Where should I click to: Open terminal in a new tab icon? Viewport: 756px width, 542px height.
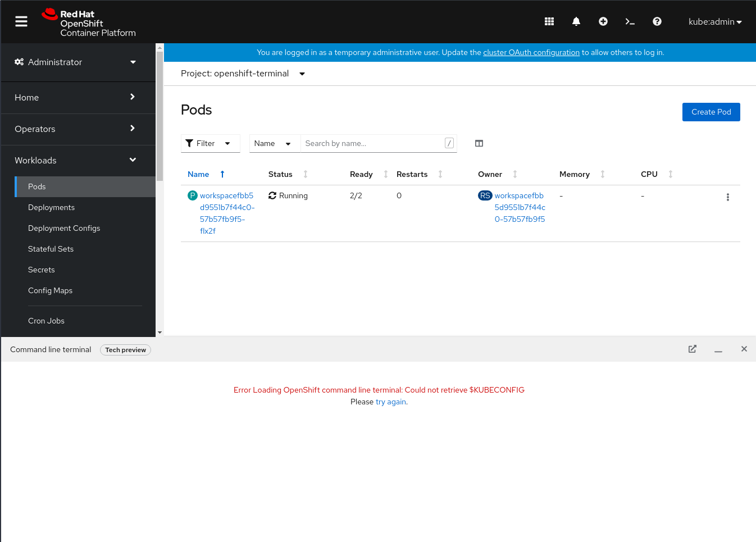[693, 349]
